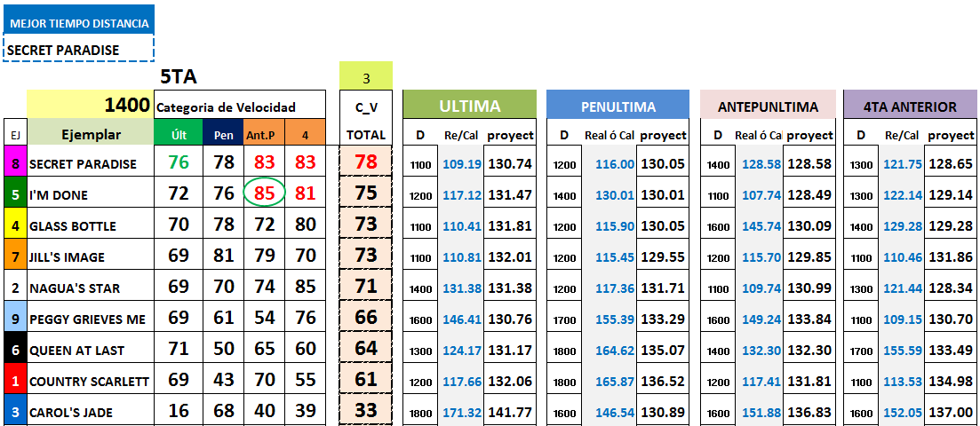Viewport: 980px width, 426px height.
Task: Click total 61 for COUNTRY SCARLETT
Action: pyautogui.click(x=366, y=380)
